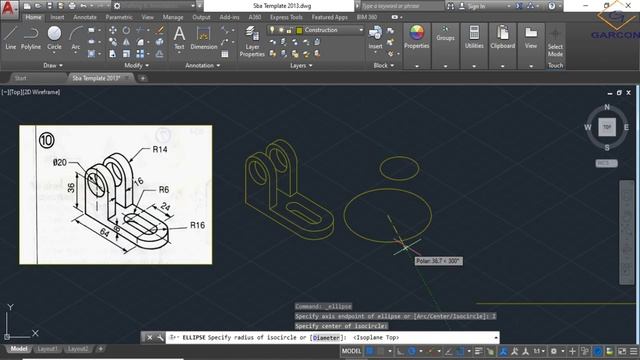The image size is (640, 360).
Task: Select the Polyline tool
Action: [31, 38]
